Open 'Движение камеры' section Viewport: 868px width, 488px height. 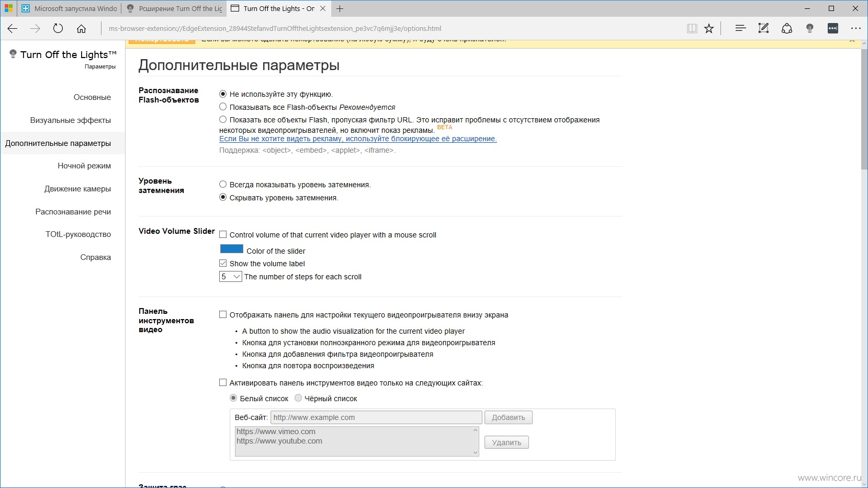[x=77, y=189]
